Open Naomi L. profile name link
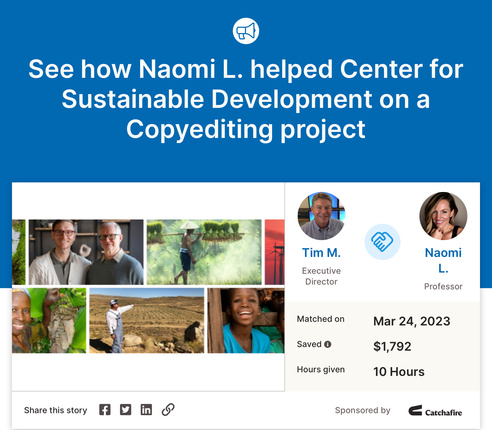 point(443,260)
